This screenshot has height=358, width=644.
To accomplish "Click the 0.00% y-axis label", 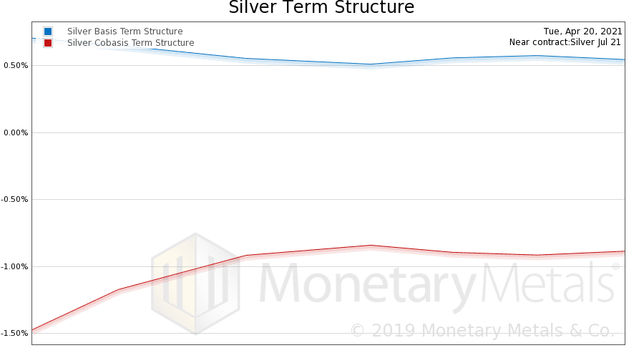I will coord(16,132).
